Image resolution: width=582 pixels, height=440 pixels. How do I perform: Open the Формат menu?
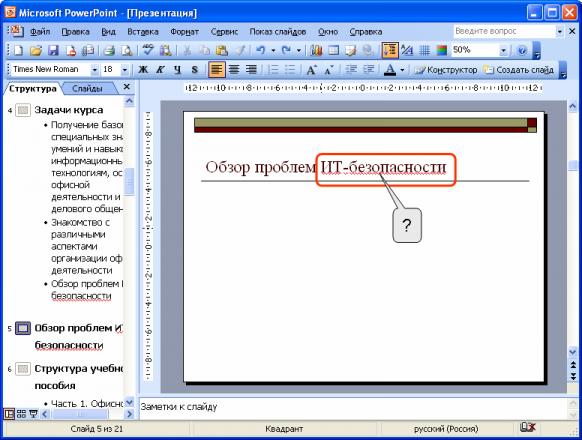pos(184,32)
